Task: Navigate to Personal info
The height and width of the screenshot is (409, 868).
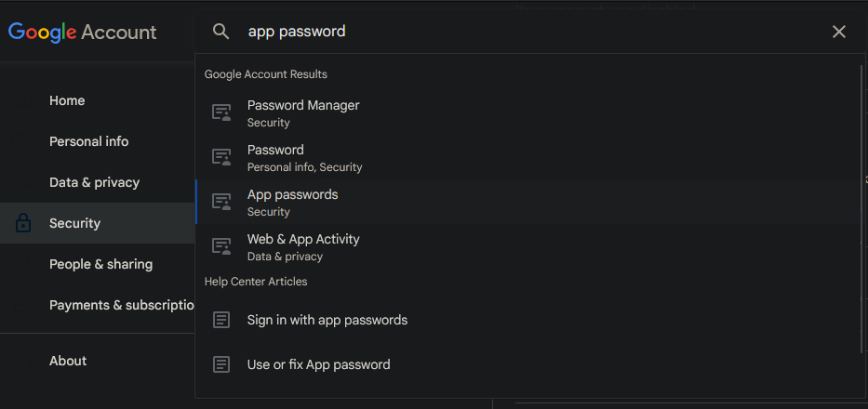Action: [89, 141]
